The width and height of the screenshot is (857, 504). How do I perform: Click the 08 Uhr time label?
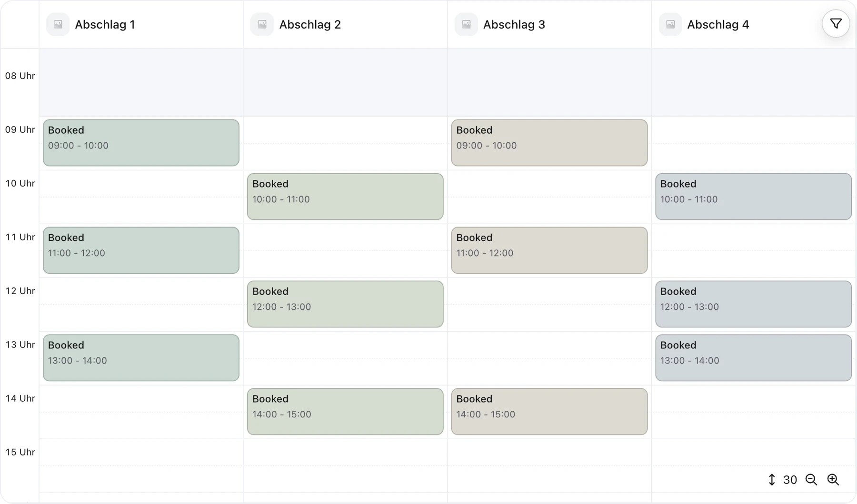point(20,76)
